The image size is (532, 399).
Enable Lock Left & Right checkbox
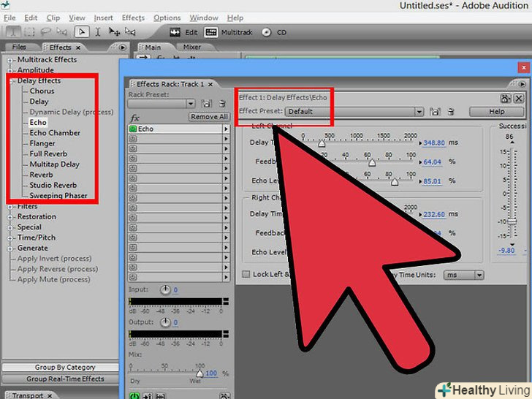[x=246, y=274]
